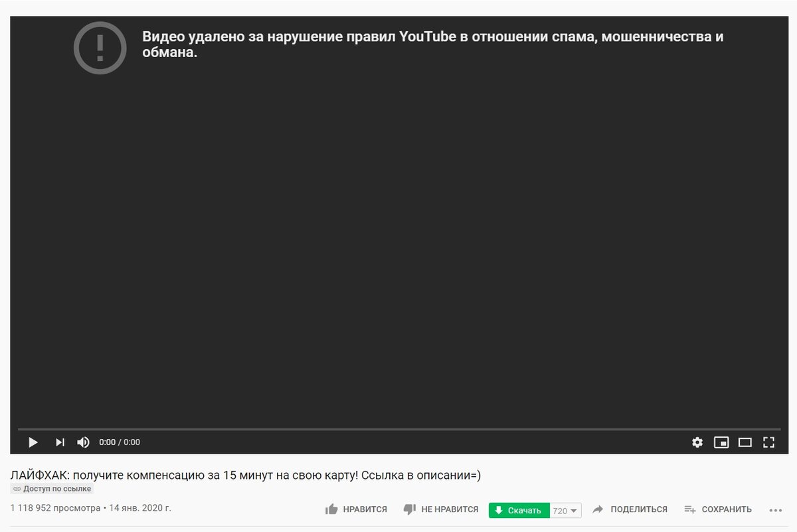This screenshot has width=797, height=532.
Task: Enable miniplayer mode
Action: pyautogui.click(x=721, y=442)
